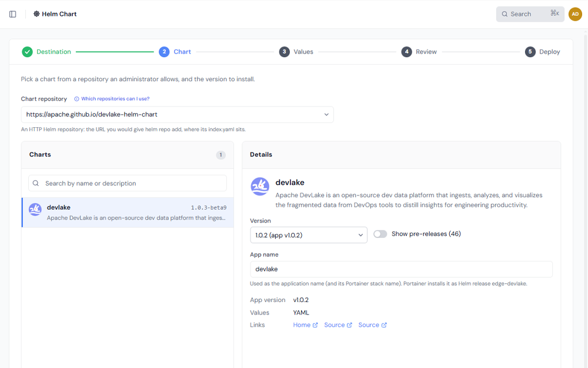Expand the Version 1.0.2 dropdown
Screen dimensions: 588x368
(309, 235)
